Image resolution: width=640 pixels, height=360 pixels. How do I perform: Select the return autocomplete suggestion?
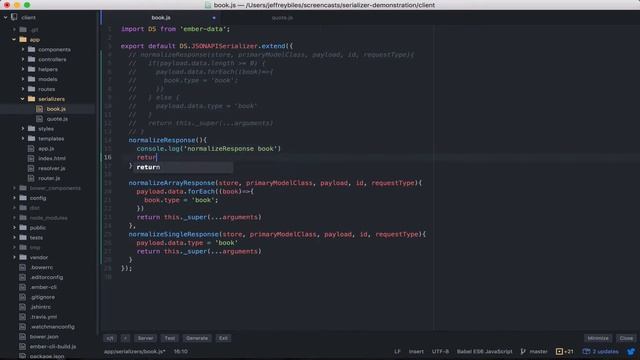tap(183, 167)
